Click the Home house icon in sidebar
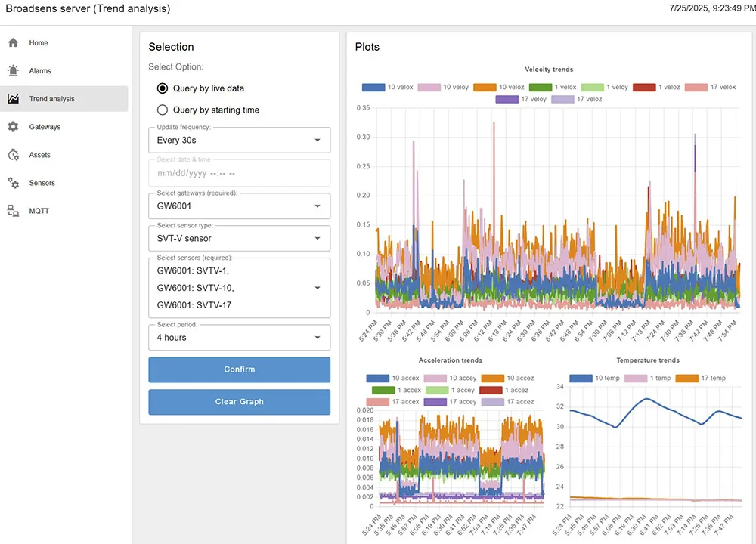 tap(14, 43)
